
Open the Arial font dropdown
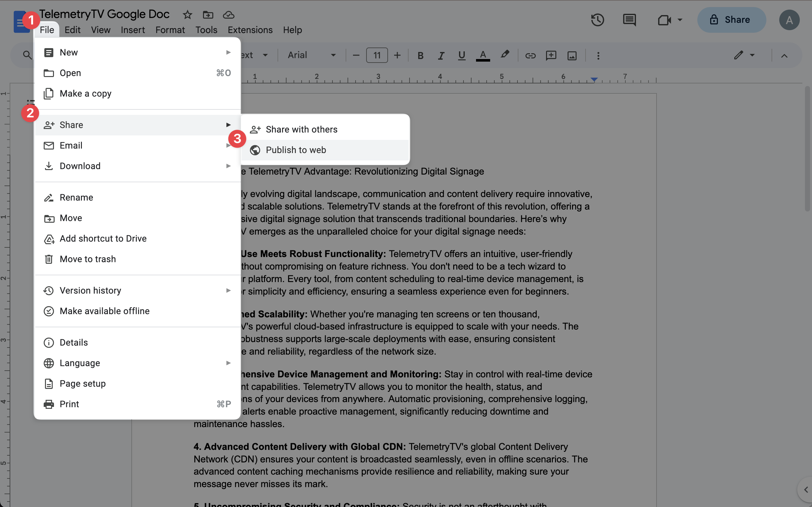(x=311, y=55)
